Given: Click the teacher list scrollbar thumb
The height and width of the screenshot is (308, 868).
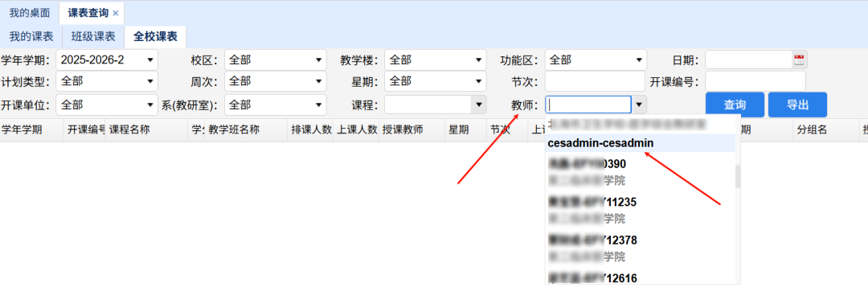Looking at the screenshot, I should [737, 177].
